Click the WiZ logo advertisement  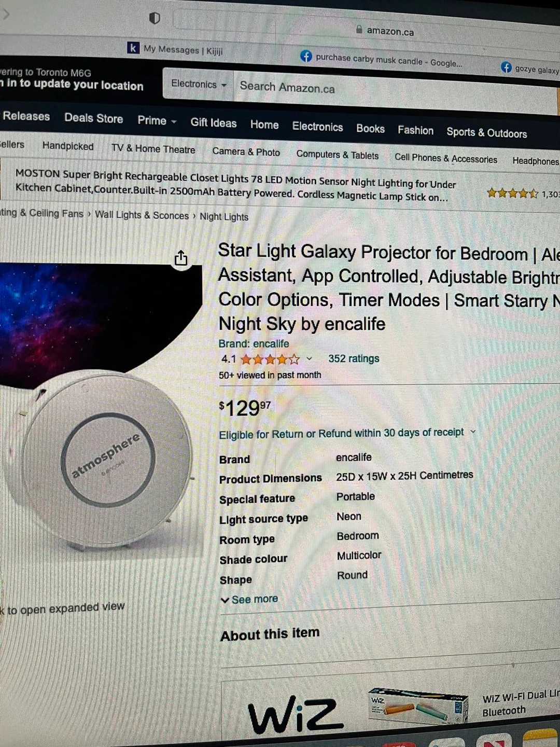coord(296,715)
